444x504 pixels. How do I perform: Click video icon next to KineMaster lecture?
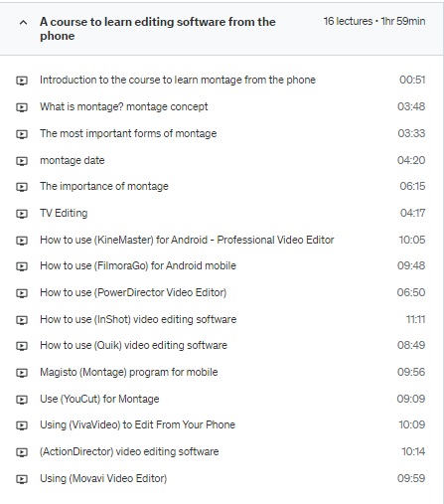[22, 241]
